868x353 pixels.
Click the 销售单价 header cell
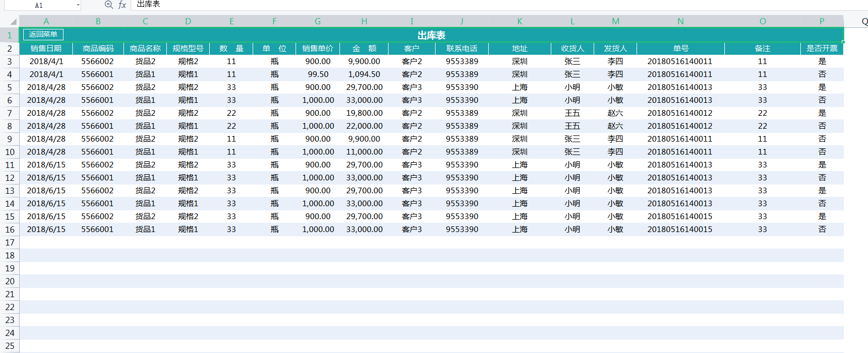pyautogui.click(x=318, y=48)
